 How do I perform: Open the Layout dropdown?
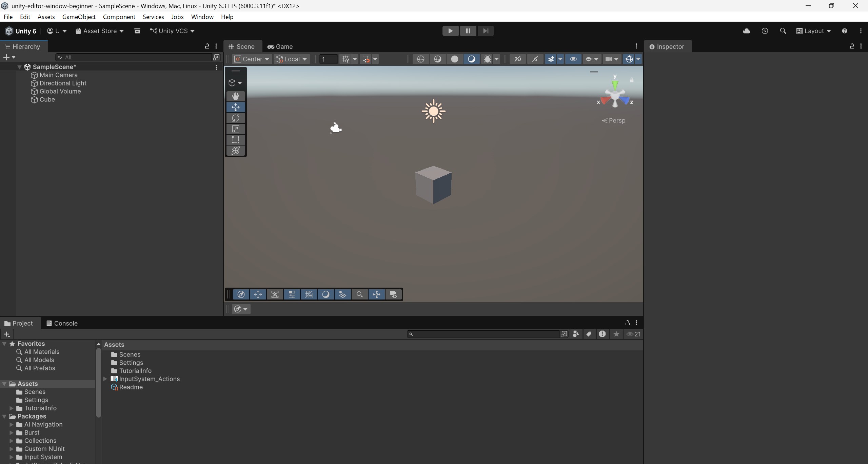(x=814, y=31)
